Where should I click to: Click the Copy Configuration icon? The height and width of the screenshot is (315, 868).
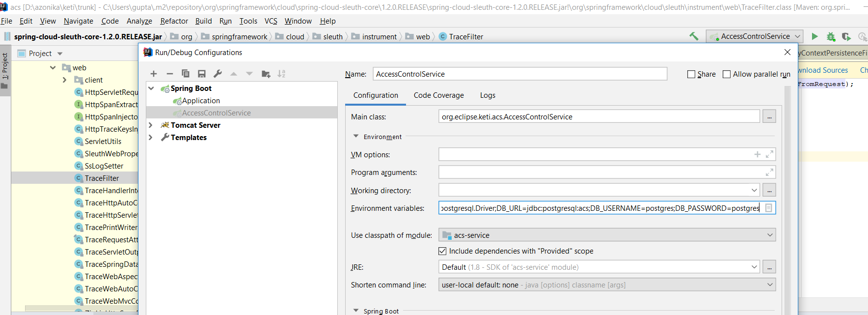point(186,74)
